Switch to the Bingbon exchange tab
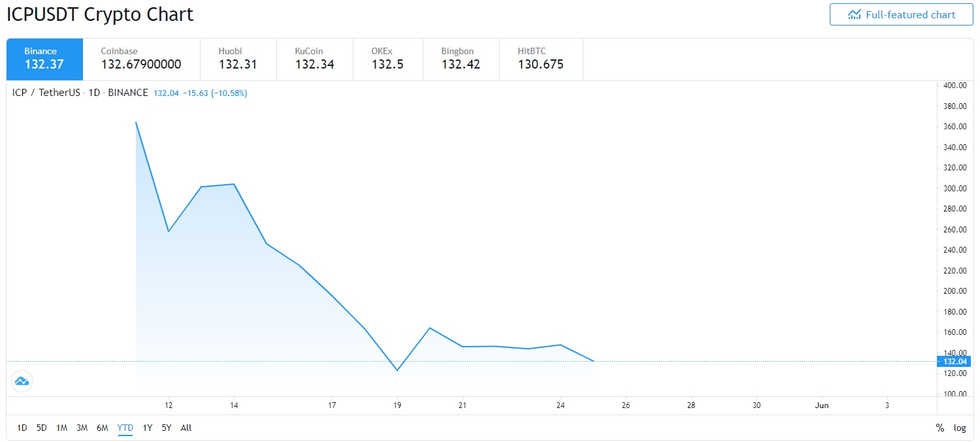 point(461,59)
